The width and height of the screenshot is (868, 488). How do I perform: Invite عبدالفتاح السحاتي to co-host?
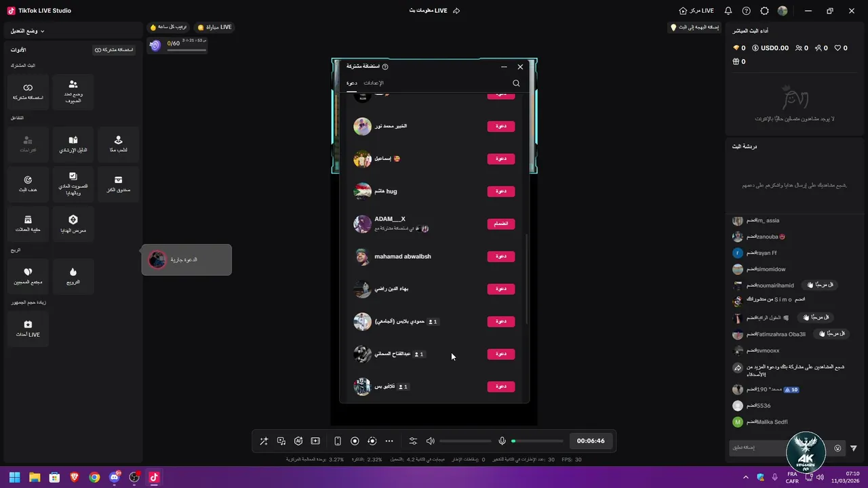pos(501,354)
